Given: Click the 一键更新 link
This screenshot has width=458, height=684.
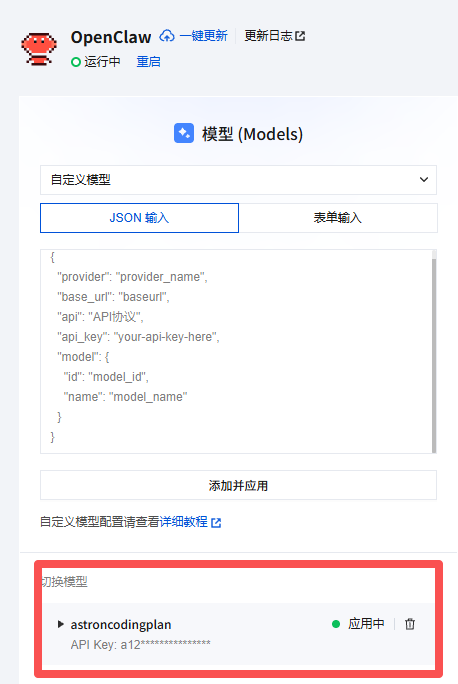Looking at the screenshot, I should pyautogui.click(x=203, y=36).
